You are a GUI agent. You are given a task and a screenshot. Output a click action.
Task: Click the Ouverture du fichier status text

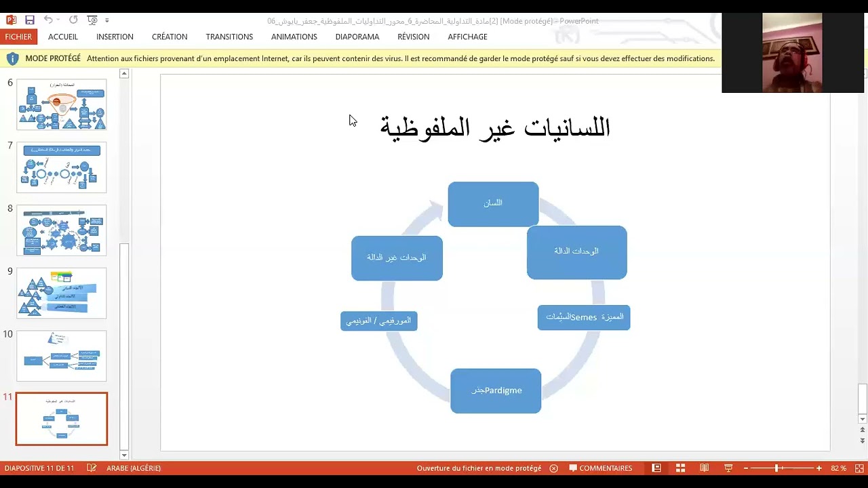click(x=479, y=468)
